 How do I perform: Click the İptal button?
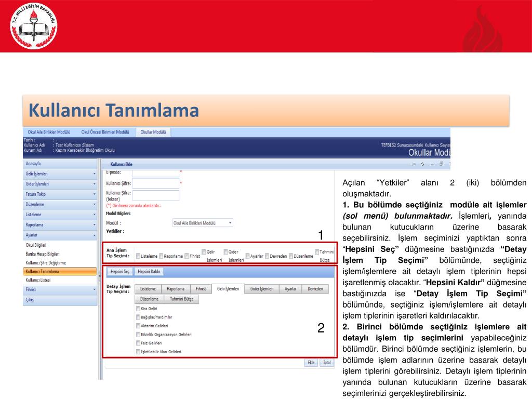pyautogui.click(x=327, y=363)
